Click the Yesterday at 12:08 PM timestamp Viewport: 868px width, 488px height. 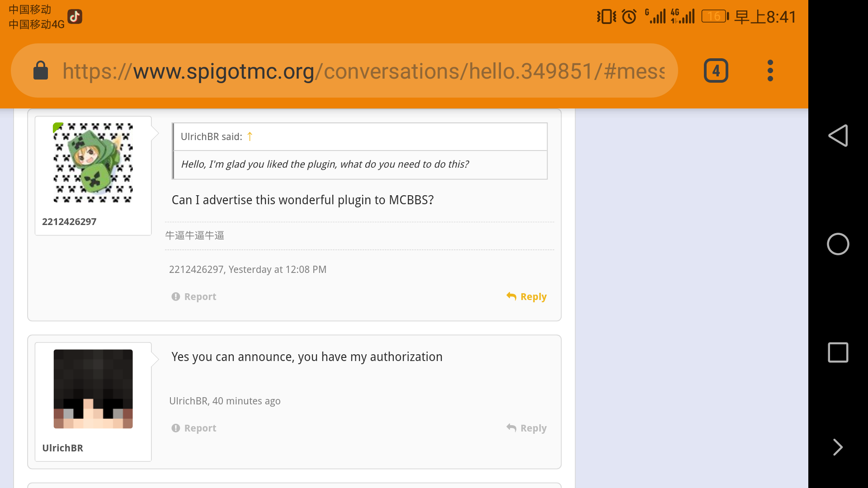pyautogui.click(x=277, y=270)
